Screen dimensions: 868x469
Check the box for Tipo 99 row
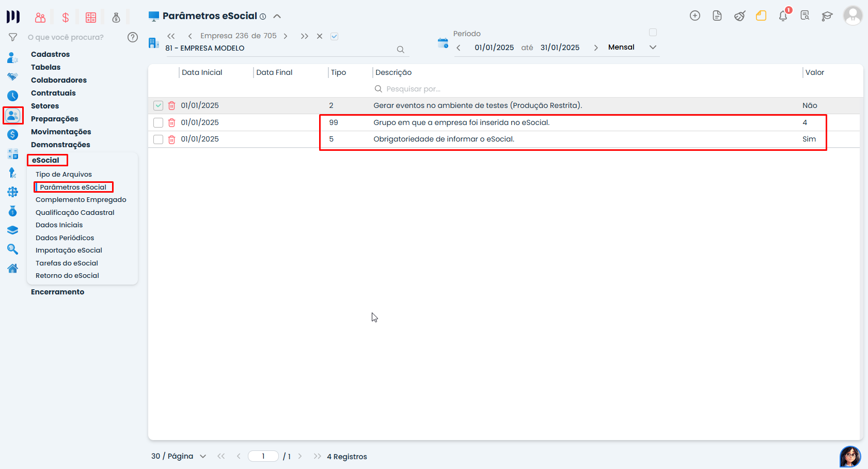(x=159, y=122)
